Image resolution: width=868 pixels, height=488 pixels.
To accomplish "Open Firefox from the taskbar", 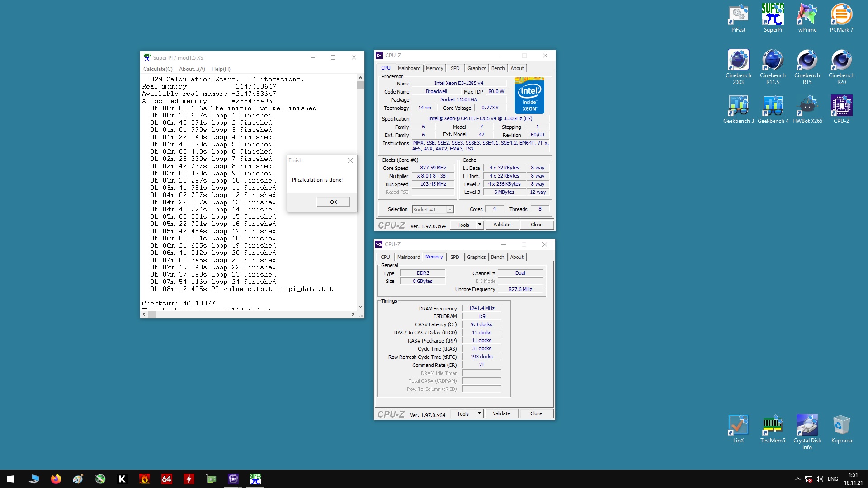I will point(56,479).
